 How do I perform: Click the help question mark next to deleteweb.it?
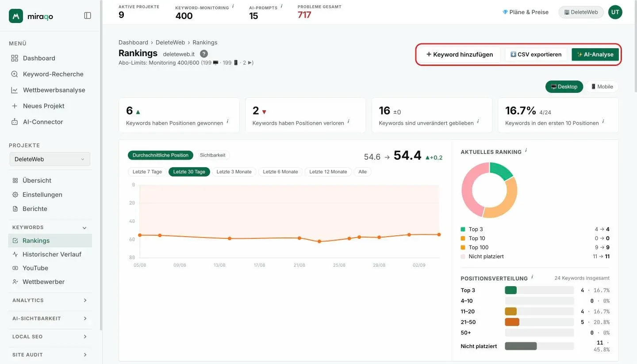[x=204, y=54]
